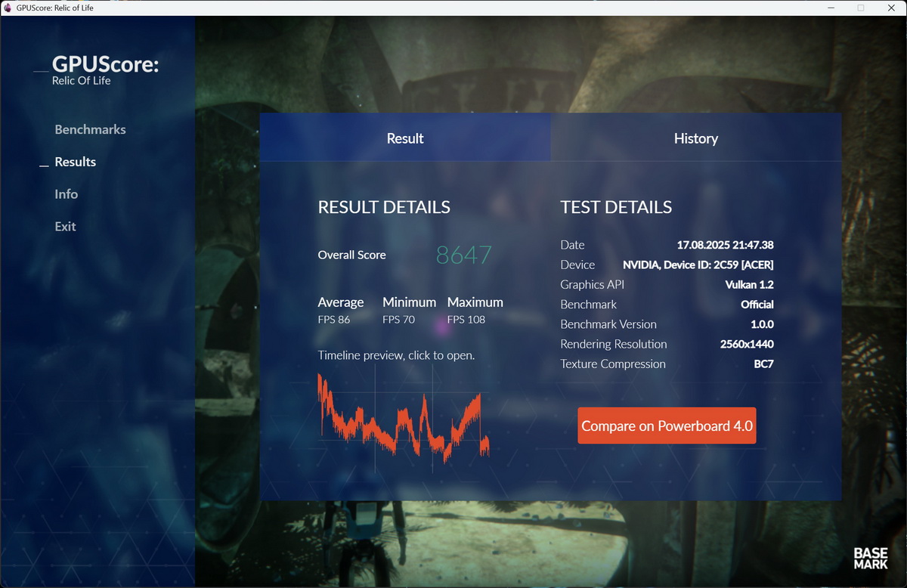Screen dimensions: 907x588
Task: Choose Exit from the sidebar menu
Action: pyautogui.click(x=65, y=227)
